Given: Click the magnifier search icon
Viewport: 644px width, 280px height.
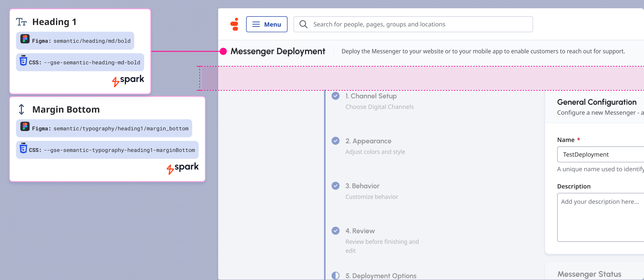Looking at the screenshot, I should (x=303, y=24).
